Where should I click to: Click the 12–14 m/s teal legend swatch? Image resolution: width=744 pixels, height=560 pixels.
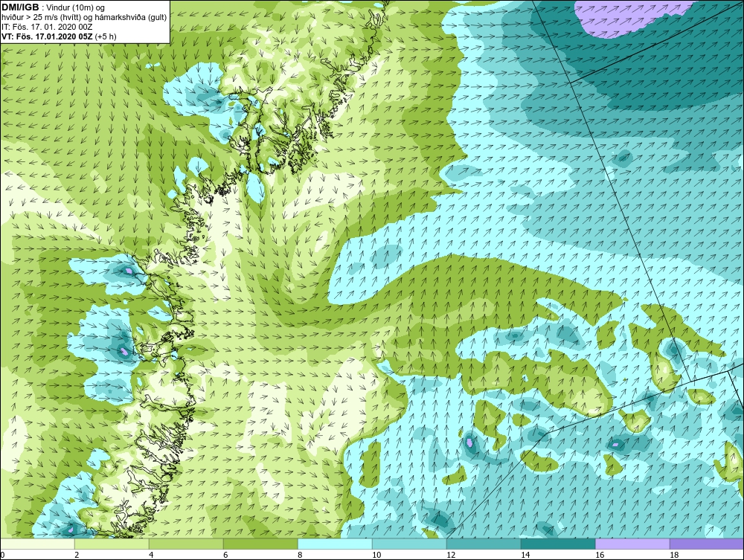(484, 544)
